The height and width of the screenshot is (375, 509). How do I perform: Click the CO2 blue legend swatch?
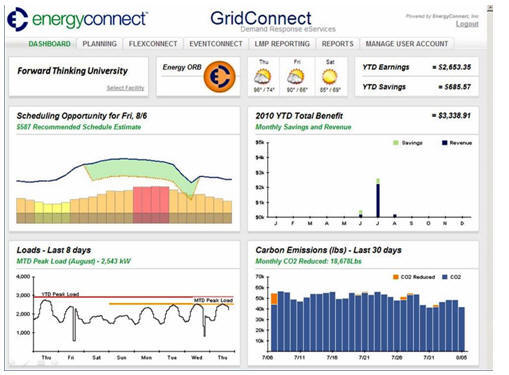pyautogui.click(x=444, y=277)
